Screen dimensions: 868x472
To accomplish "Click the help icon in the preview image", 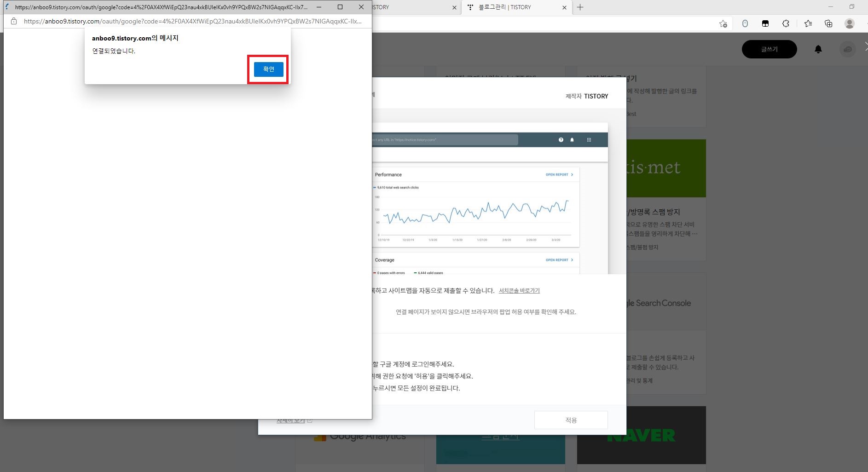I will pos(561,140).
